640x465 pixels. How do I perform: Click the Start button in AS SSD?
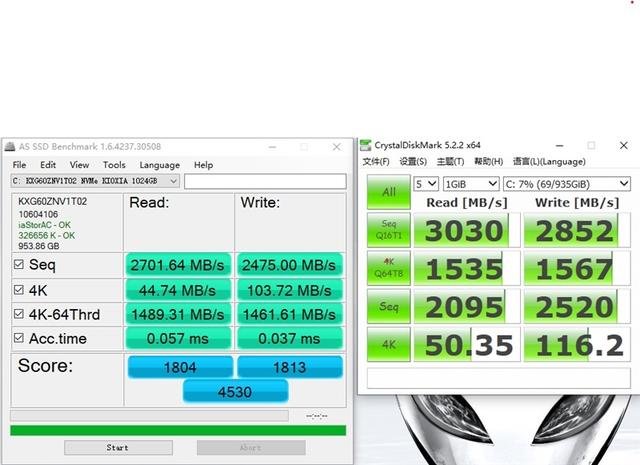point(118,447)
